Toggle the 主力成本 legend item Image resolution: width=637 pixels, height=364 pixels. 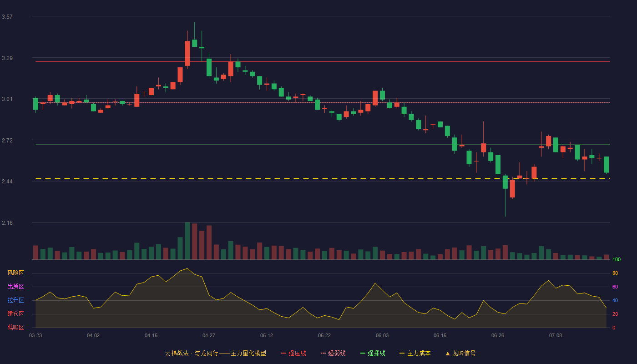(x=415, y=353)
